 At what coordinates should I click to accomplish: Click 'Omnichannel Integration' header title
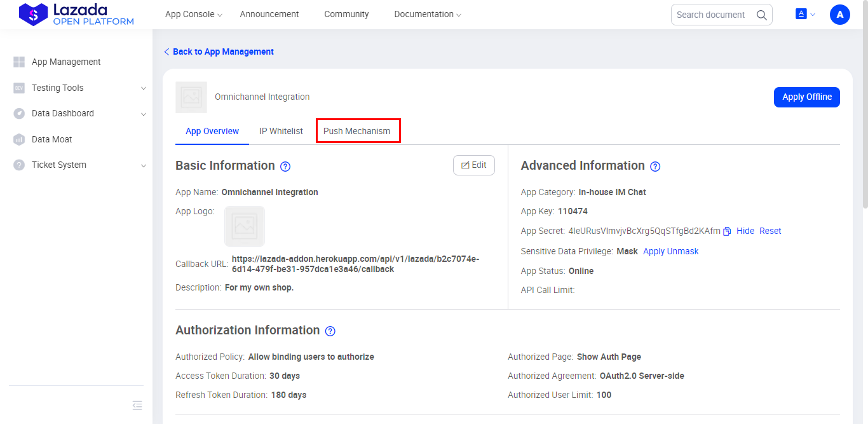pyautogui.click(x=262, y=97)
